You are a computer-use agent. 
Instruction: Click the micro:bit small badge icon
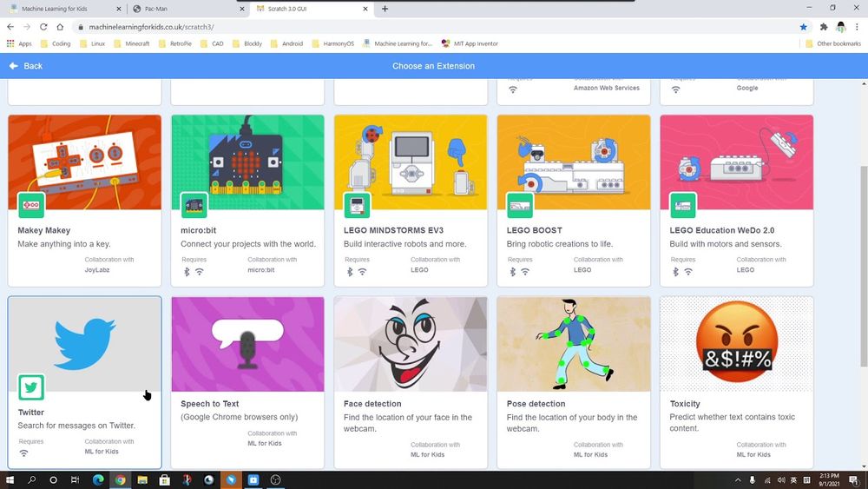pos(194,205)
